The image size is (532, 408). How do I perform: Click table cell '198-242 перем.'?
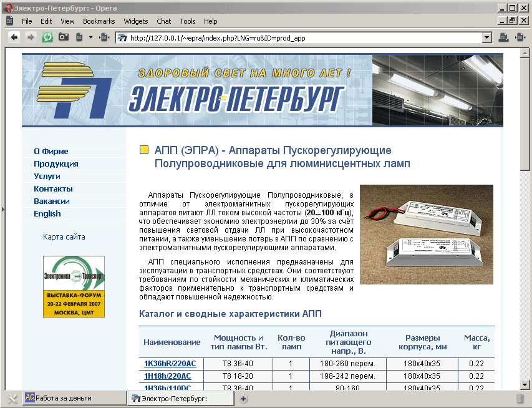[348, 376]
